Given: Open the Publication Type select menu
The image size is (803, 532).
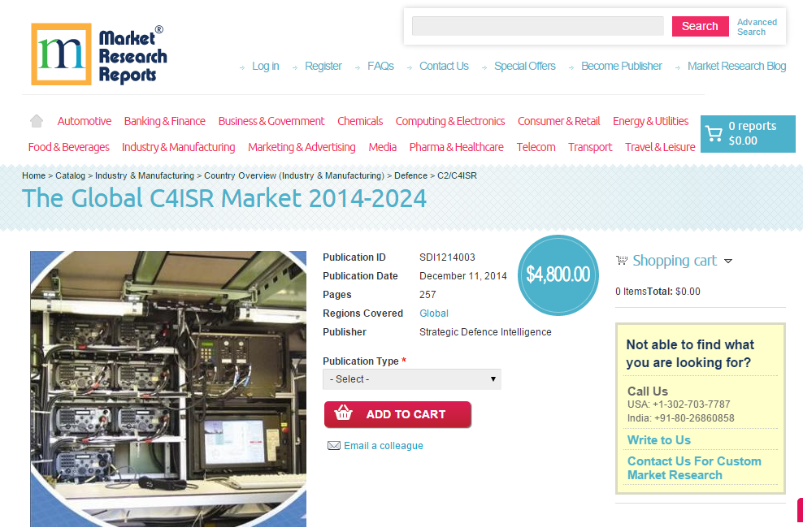Looking at the screenshot, I should click(x=411, y=378).
